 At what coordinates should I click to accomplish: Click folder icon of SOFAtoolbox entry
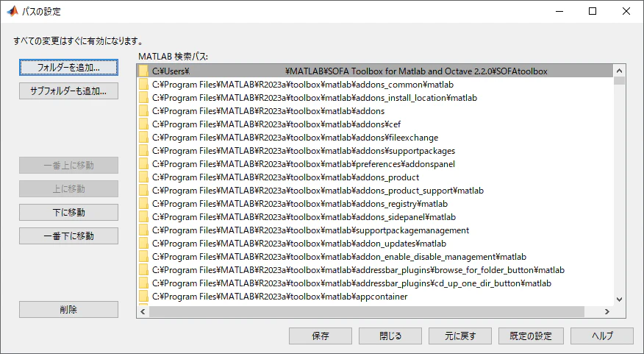[143, 71]
